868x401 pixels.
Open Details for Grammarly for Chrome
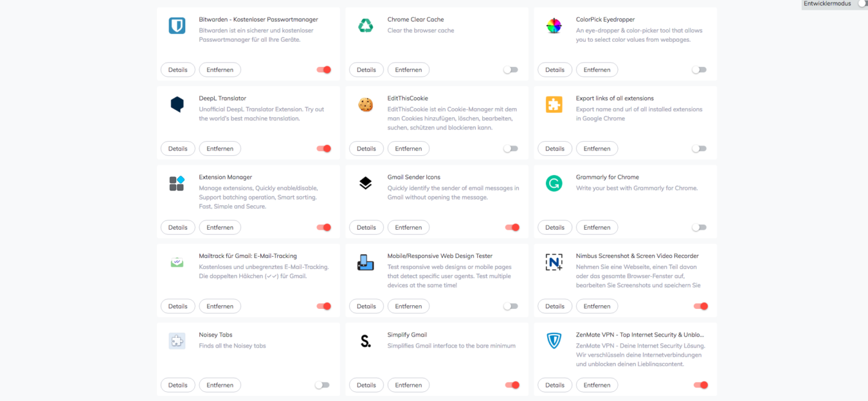tap(555, 227)
